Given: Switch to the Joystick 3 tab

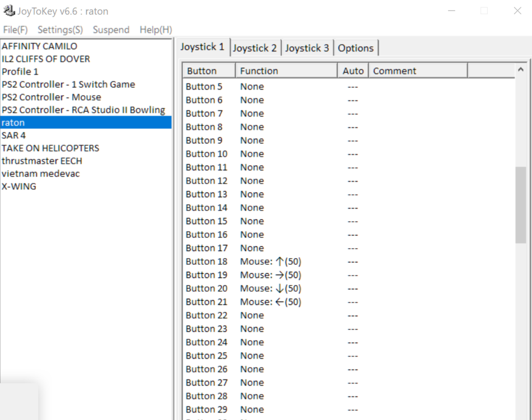Looking at the screenshot, I should point(307,48).
